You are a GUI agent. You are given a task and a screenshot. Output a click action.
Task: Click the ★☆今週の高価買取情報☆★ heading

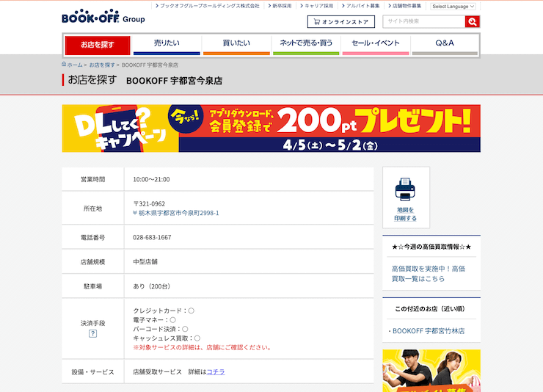click(431, 247)
